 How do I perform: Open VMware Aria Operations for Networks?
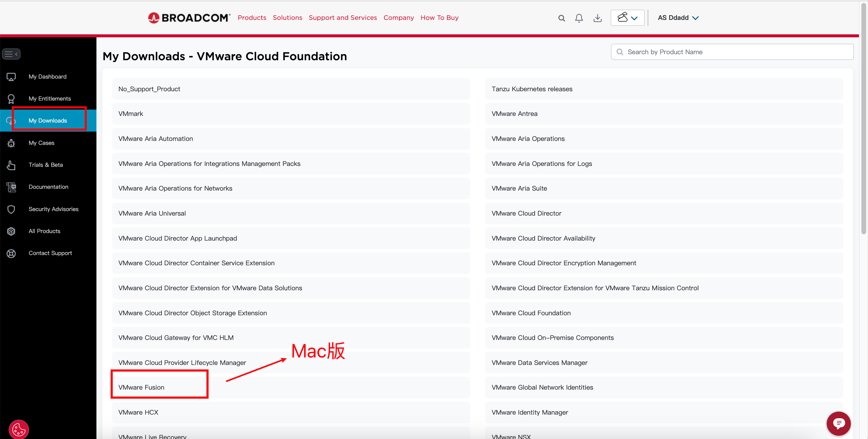(x=291, y=188)
